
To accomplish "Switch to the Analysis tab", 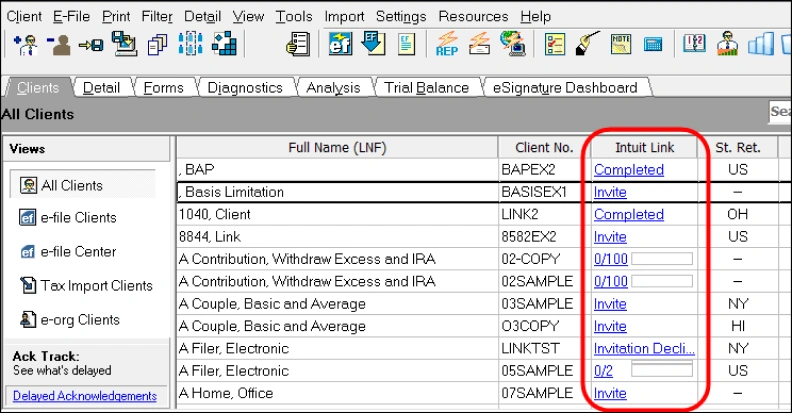I will click(x=333, y=88).
